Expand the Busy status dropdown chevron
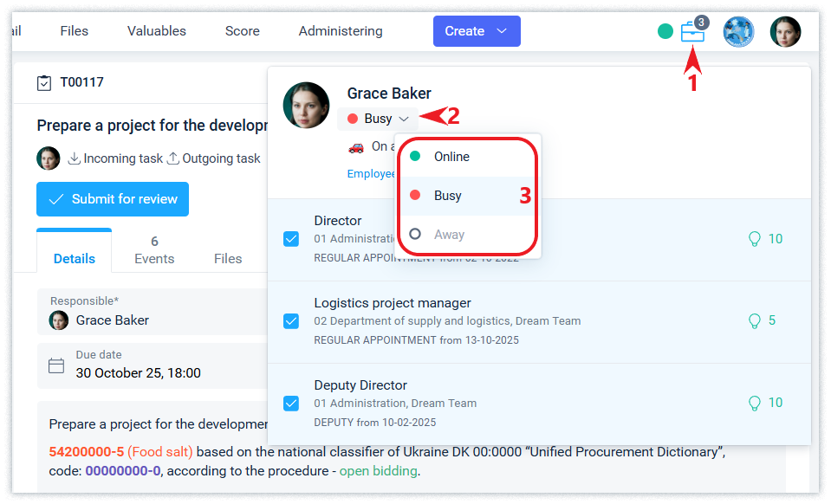The height and width of the screenshot is (504, 831). pyautogui.click(x=404, y=120)
